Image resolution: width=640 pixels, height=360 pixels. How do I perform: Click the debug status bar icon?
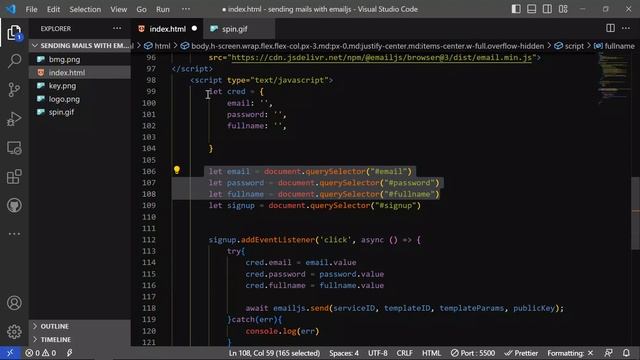pyautogui.click(x=69, y=353)
